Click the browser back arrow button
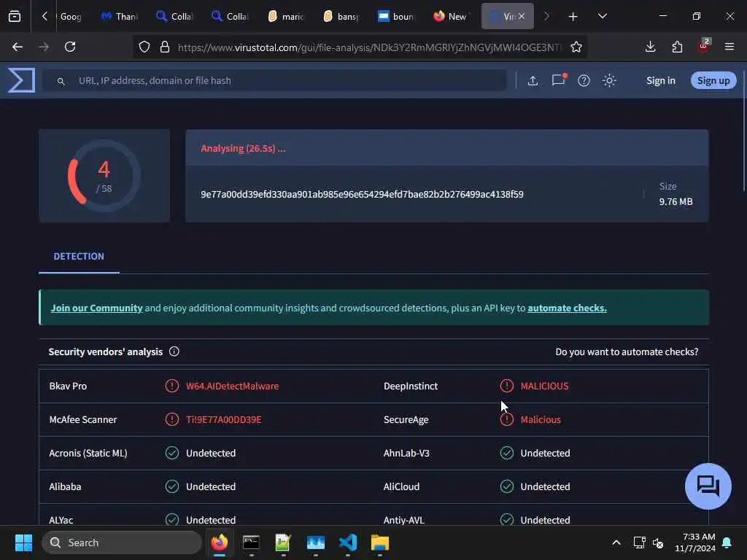Viewport: 747px width, 560px height. (18, 47)
